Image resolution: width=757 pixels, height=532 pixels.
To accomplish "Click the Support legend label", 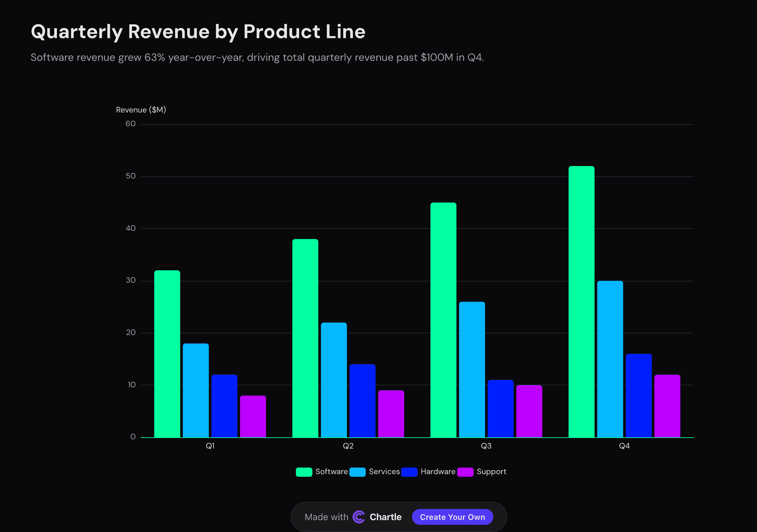I will pos(491,472).
